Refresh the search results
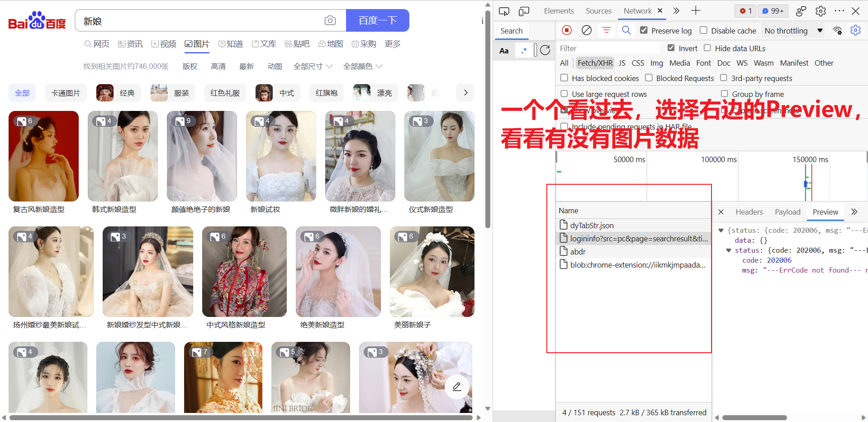This screenshot has width=868, height=422. pyautogui.click(x=545, y=50)
